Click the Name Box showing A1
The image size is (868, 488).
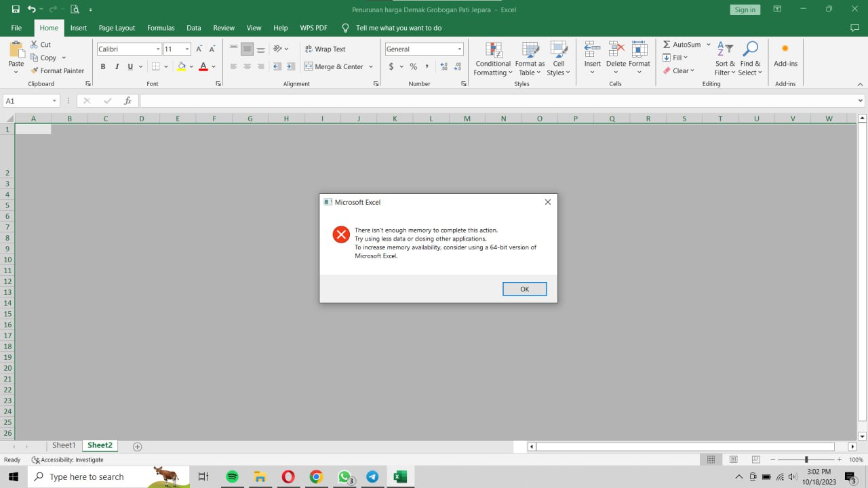tap(31, 101)
